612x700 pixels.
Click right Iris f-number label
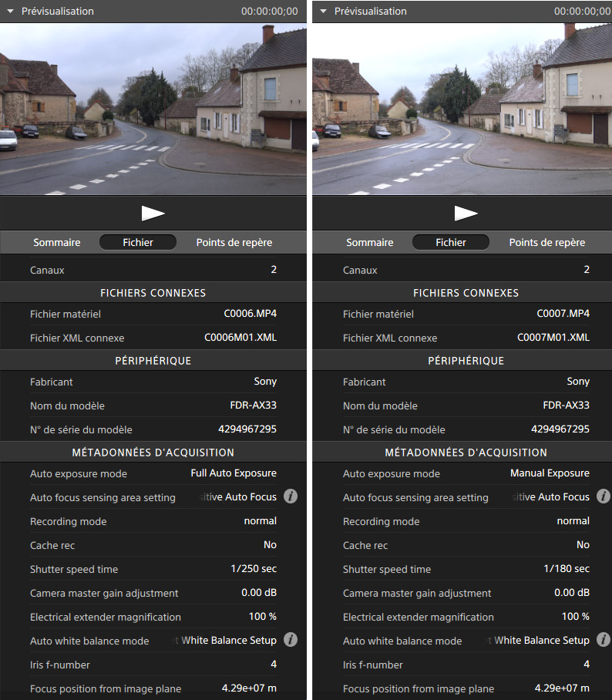(373, 665)
